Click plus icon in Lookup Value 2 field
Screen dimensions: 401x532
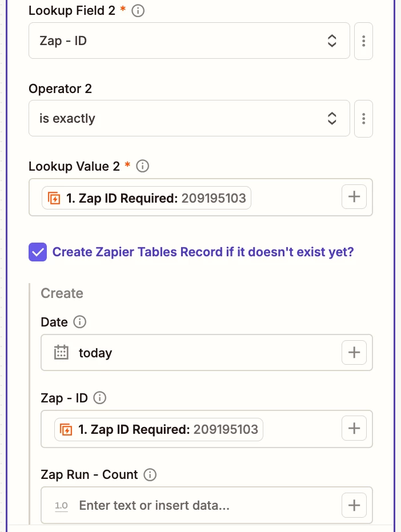coord(354,197)
